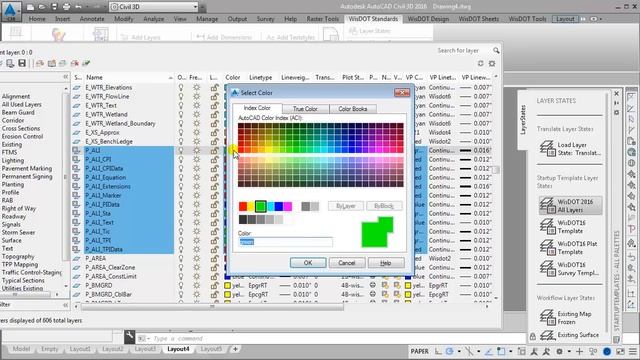Click Load Layer State Translate icon
This screenshot has height=360, width=640.
[x=547, y=149]
